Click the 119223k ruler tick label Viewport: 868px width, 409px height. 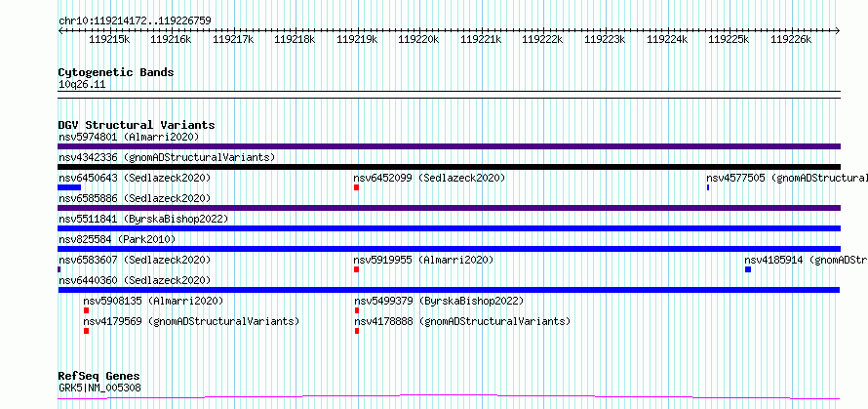605,39
